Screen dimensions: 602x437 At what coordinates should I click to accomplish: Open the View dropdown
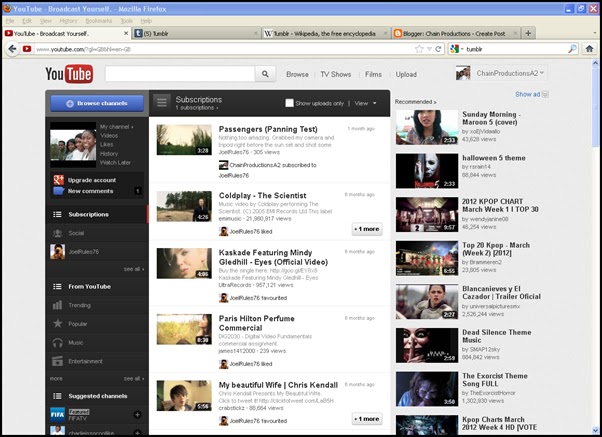tap(365, 103)
